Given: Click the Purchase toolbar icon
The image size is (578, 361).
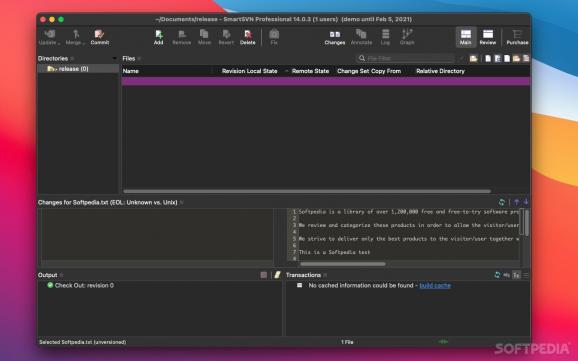Looking at the screenshot, I should [x=517, y=37].
